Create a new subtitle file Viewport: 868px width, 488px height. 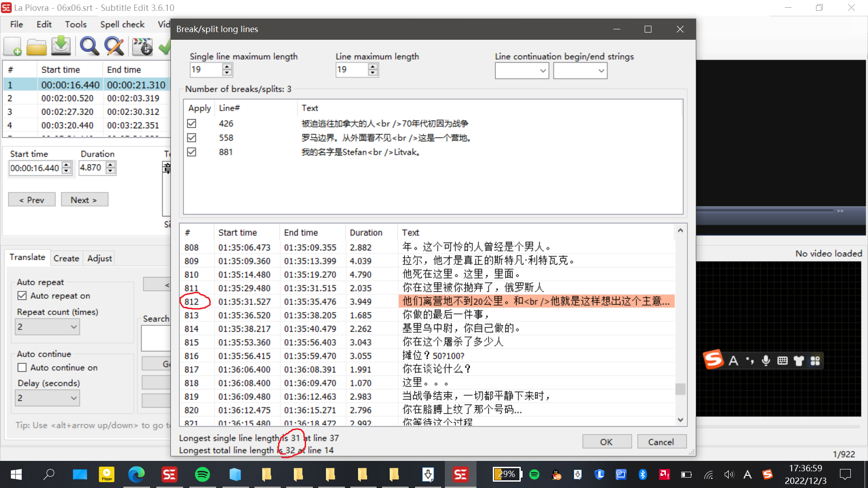tap(13, 46)
